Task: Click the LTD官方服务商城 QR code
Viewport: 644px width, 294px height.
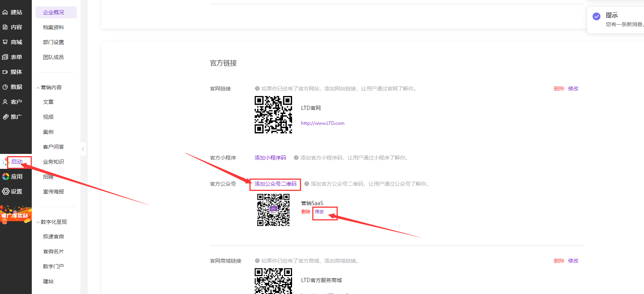Action: (273, 281)
